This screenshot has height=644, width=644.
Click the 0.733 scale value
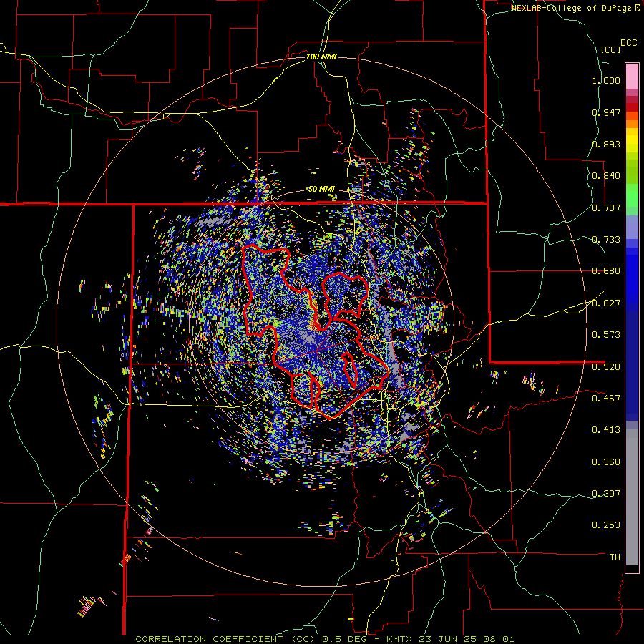pos(606,240)
